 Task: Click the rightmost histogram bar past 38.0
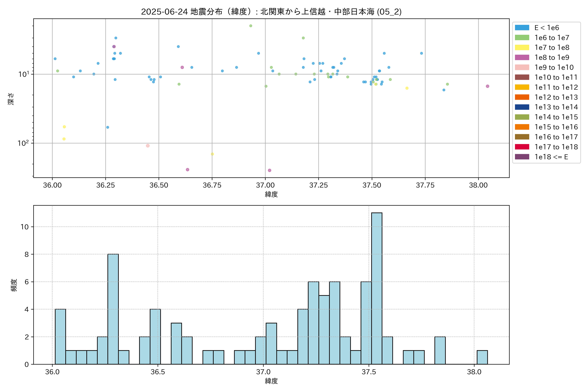pyautogui.click(x=482, y=357)
